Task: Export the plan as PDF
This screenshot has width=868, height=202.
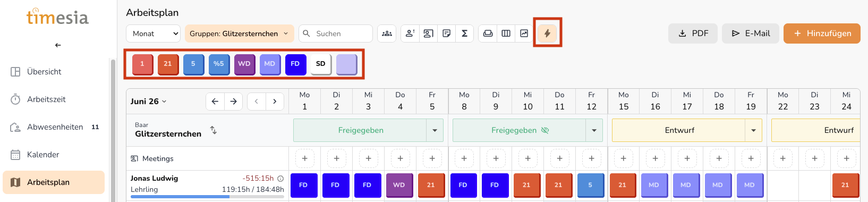Action: 693,33
